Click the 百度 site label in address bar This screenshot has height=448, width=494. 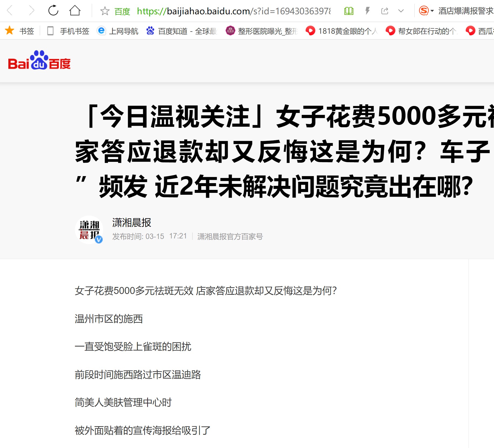[x=122, y=11]
